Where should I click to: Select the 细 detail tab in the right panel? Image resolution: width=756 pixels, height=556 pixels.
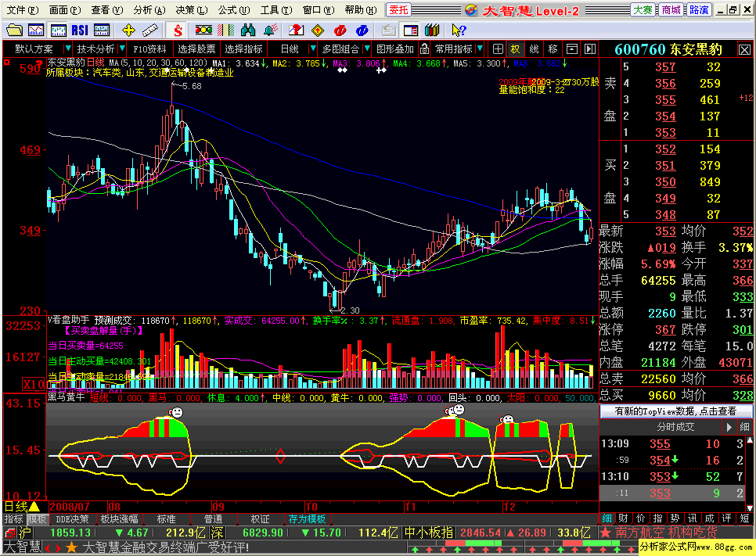pyautogui.click(x=607, y=518)
